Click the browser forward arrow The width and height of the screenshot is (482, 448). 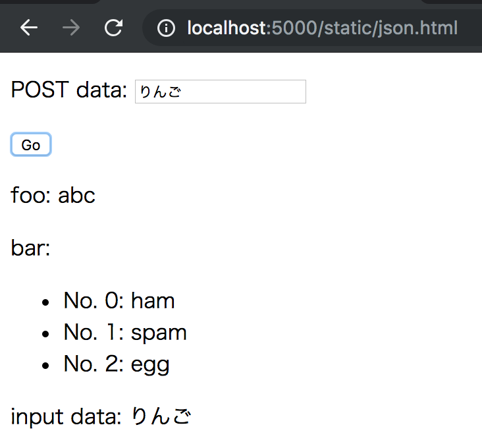point(70,28)
